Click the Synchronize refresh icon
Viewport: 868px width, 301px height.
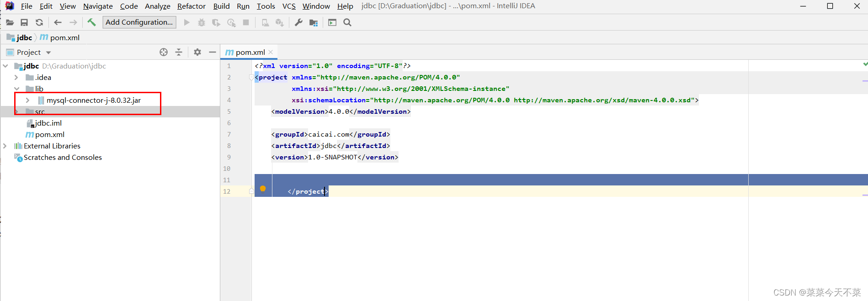[x=39, y=22]
